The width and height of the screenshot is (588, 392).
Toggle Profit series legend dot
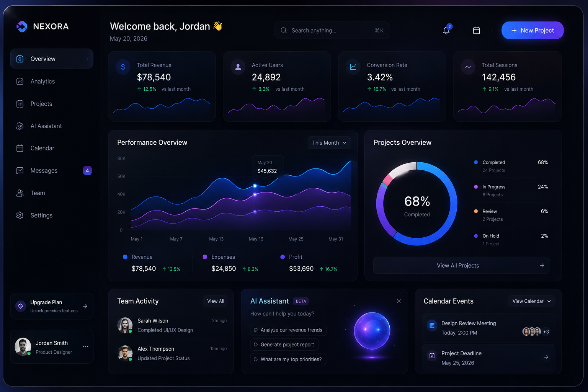[283, 257]
